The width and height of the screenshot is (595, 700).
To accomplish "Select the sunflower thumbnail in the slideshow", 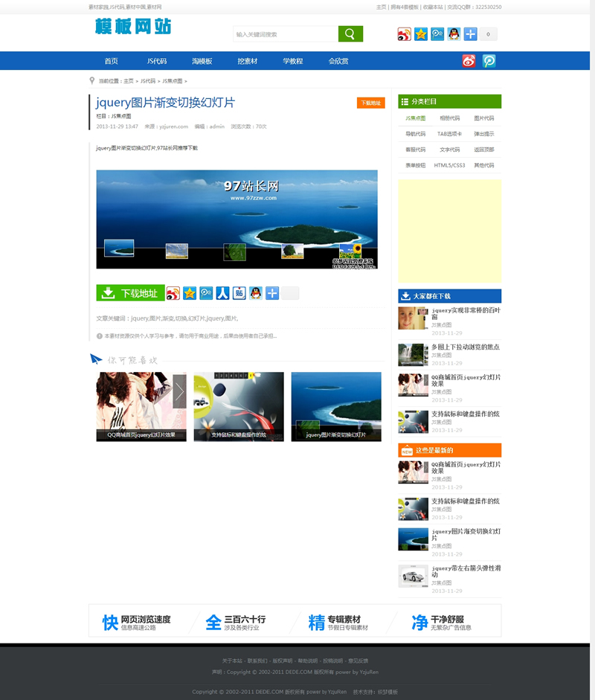I will pyautogui.click(x=350, y=251).
